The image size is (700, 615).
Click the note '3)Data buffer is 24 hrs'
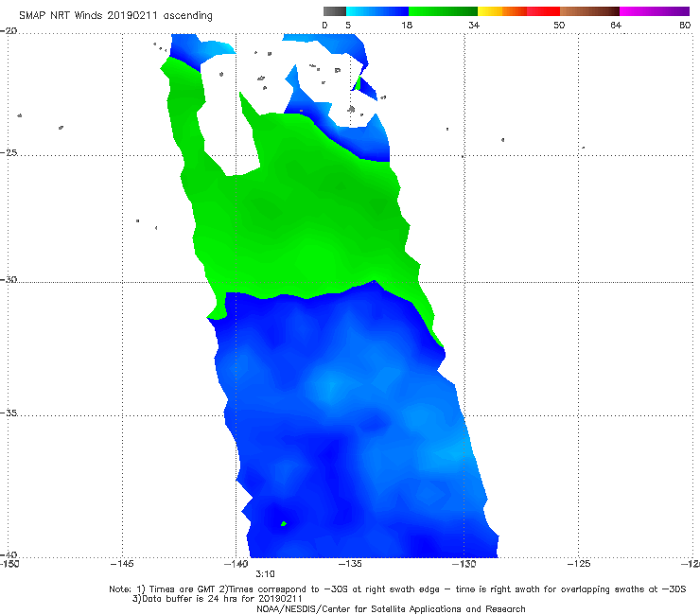[218, 599]
